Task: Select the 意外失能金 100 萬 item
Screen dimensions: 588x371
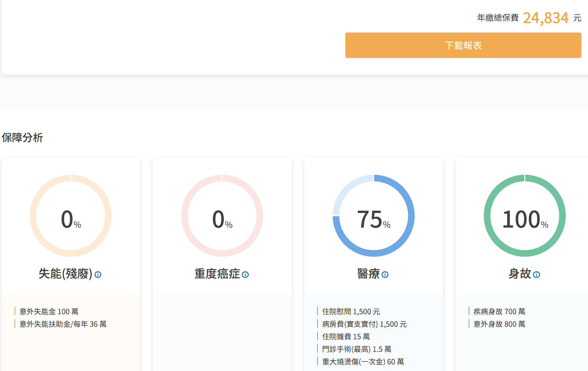Action: click(x=49, y=311)
